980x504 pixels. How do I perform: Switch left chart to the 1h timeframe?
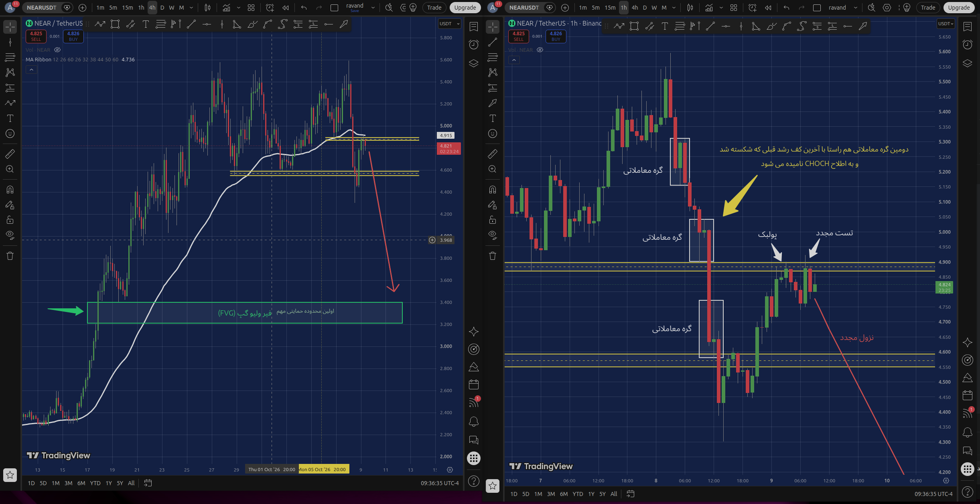tap(141, 8)
